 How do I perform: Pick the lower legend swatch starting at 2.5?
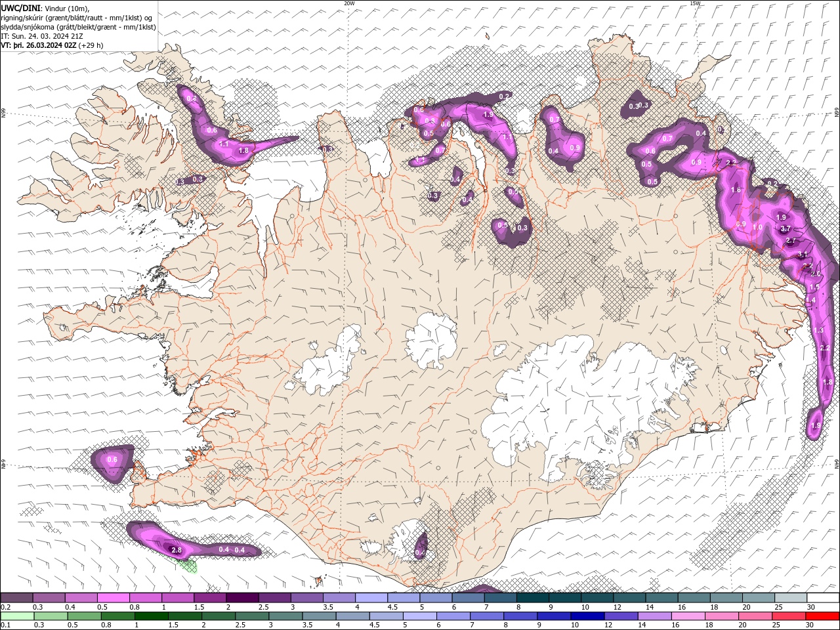[251, 616]
